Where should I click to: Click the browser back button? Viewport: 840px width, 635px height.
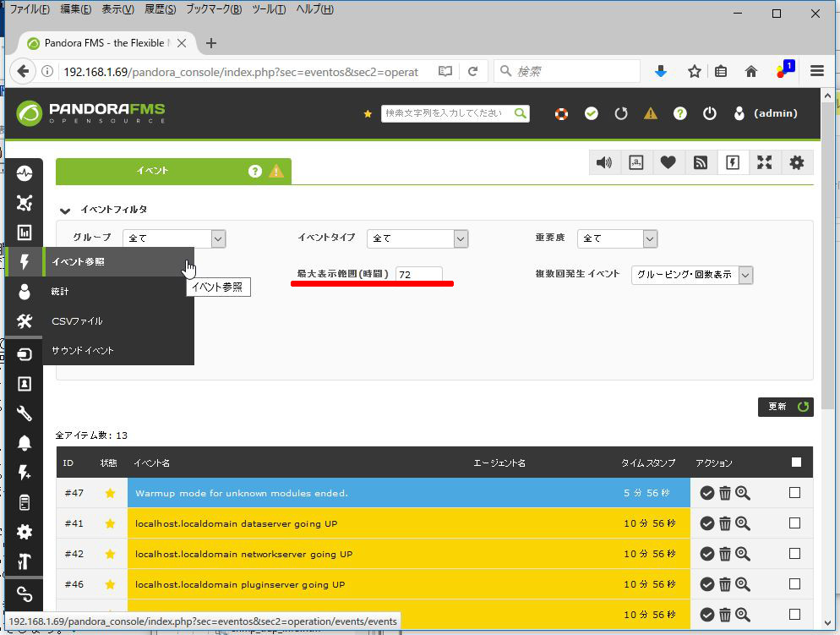(x=23, y=71)
